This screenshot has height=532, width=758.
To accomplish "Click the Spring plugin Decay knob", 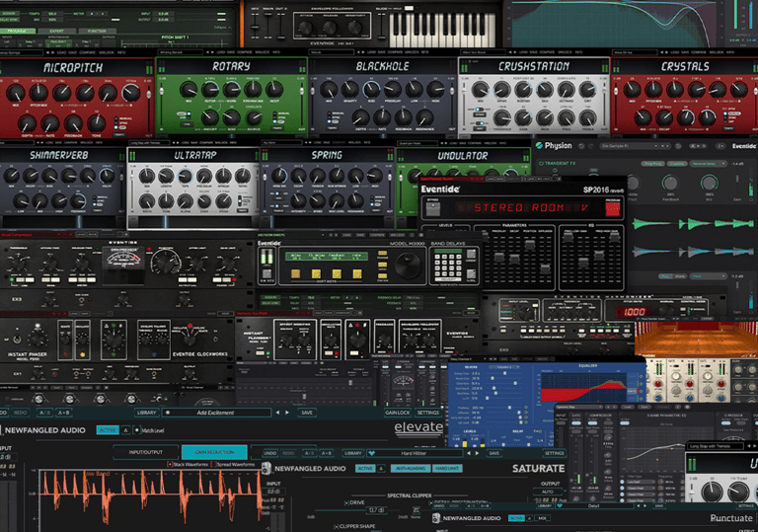I will (298, 177).
